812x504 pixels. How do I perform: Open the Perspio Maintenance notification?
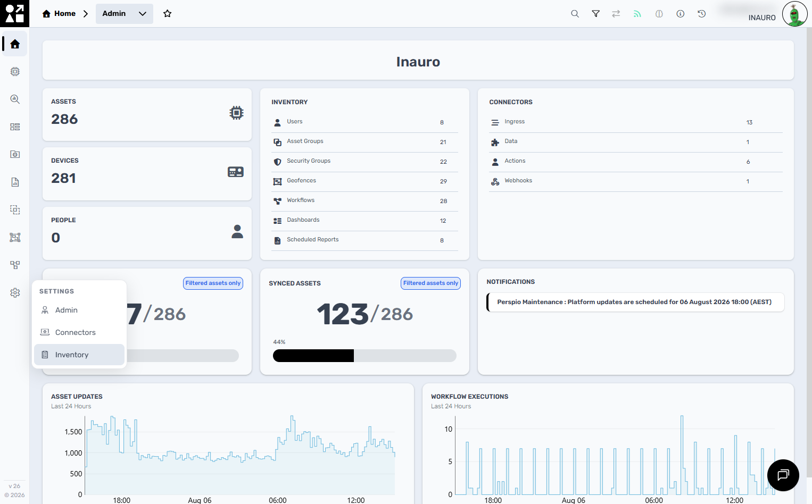coord(635,302)
